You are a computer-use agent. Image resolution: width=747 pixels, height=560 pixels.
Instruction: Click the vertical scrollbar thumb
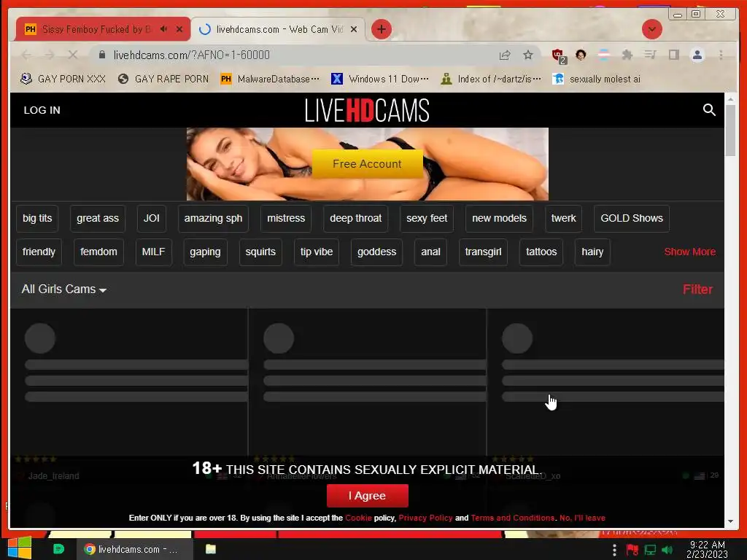pyautogui.click(x=730, y=131)
